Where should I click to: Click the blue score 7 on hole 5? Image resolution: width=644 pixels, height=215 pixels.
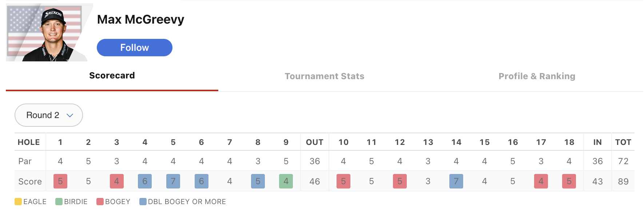tap(173, 181)
